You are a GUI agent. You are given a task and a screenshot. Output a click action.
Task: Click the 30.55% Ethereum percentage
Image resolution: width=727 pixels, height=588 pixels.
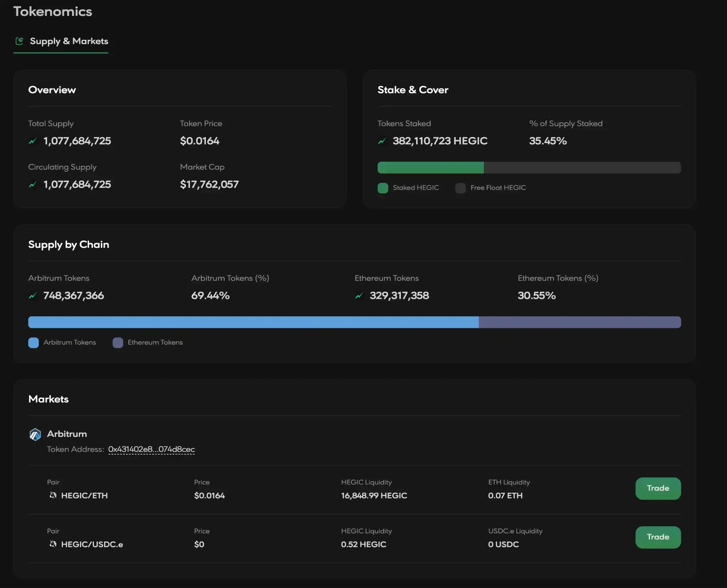[x=537, y=296]
